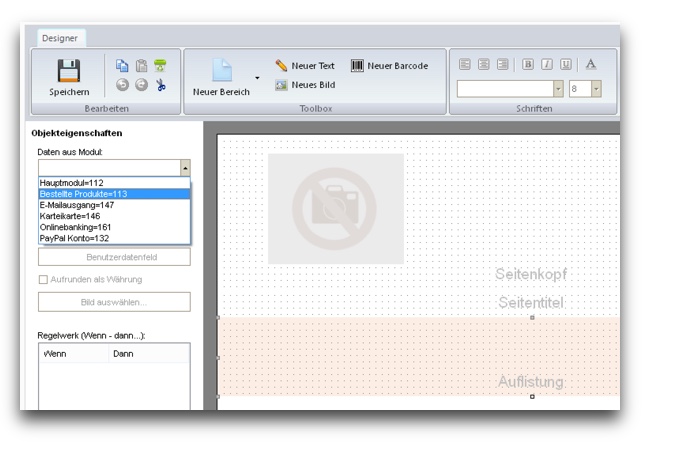Viewport: 682px width, 452px height.
Task: Open the font name dropdown arrow
Action: (558, 89)
